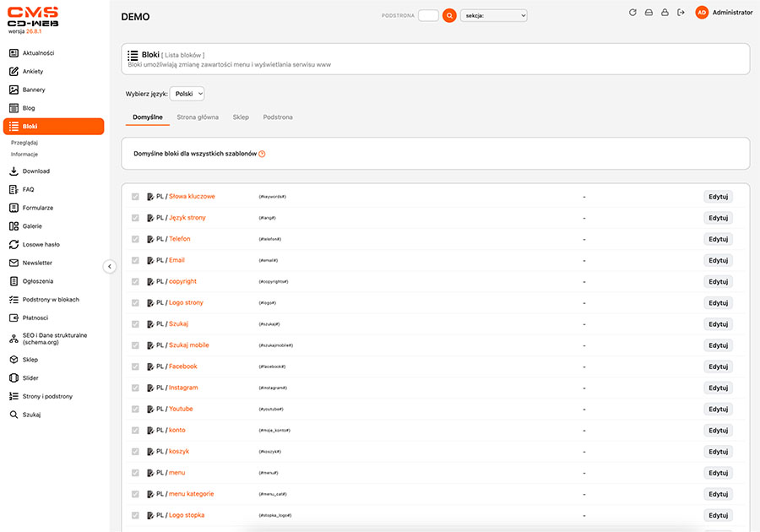Open the Wybierz język Polski dropdown
Image resolution: width=760 pixels, height=532 pixels.
[x=187, y=94]
